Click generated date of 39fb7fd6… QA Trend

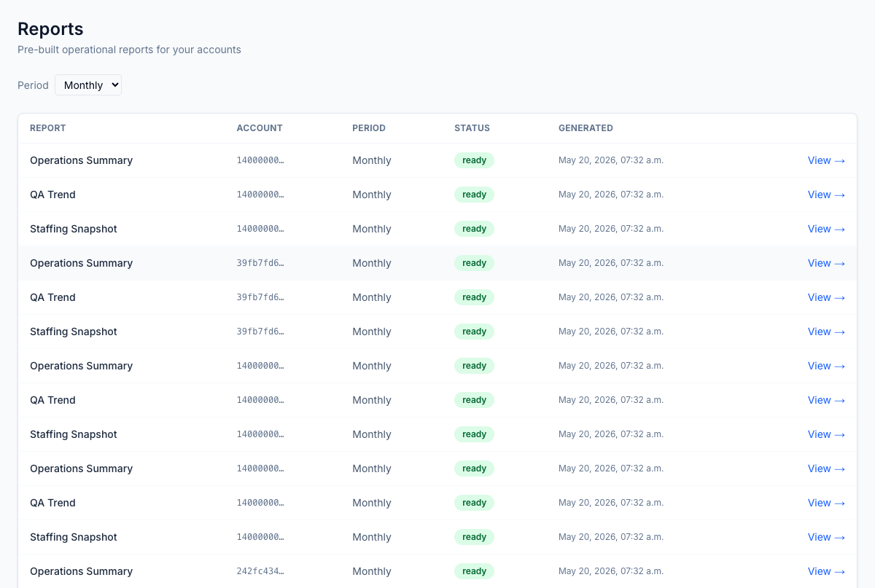tap(611, 297)
